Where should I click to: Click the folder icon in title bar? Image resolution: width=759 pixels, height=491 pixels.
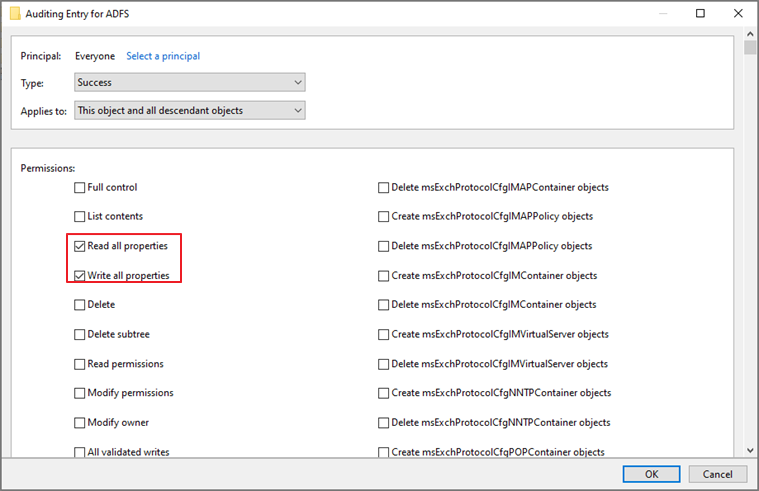click(x=15, y=14)
